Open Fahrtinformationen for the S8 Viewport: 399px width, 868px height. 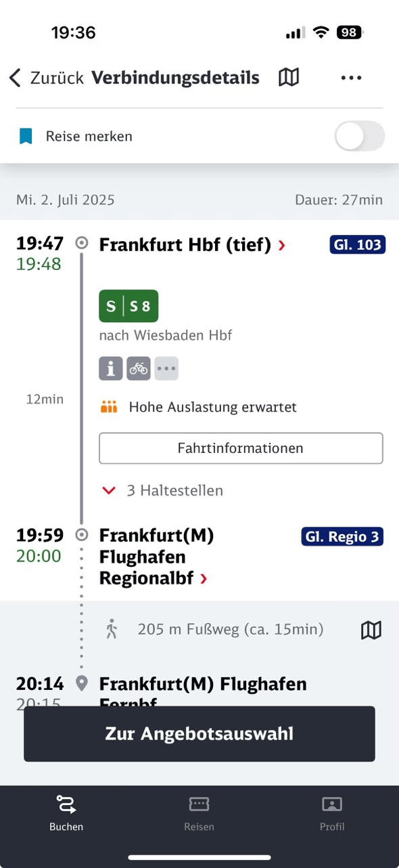(241, 448)
